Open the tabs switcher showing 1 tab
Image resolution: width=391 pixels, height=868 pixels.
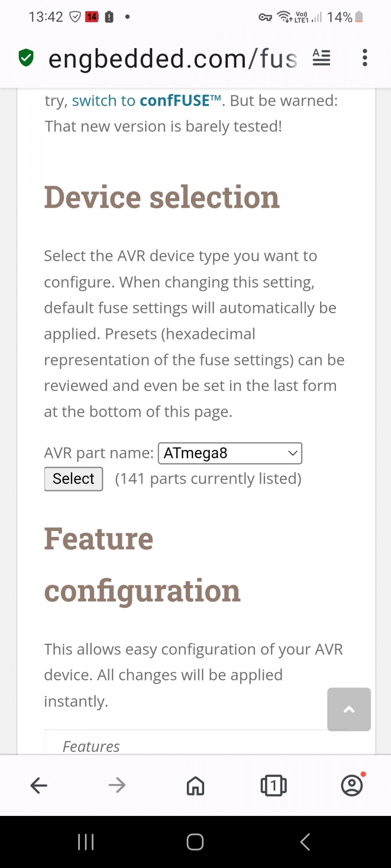274,786
